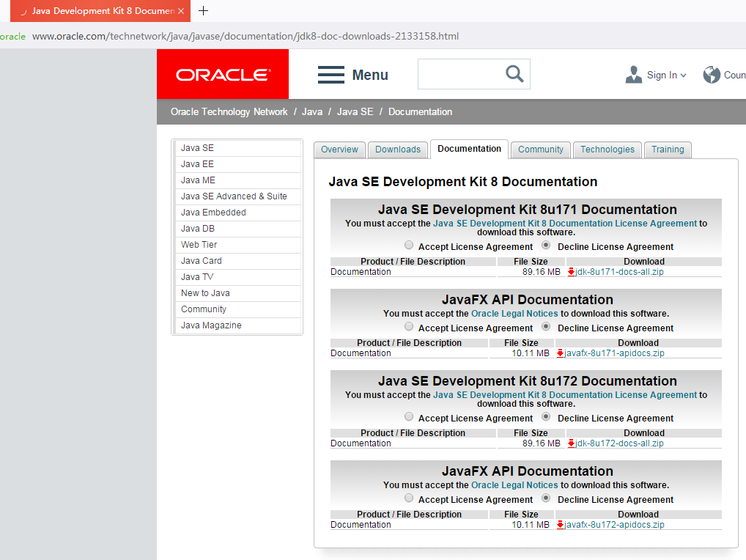This screenshot has height=560, width=746.
Task: Open the Community tab
Action: pos(540,150)
